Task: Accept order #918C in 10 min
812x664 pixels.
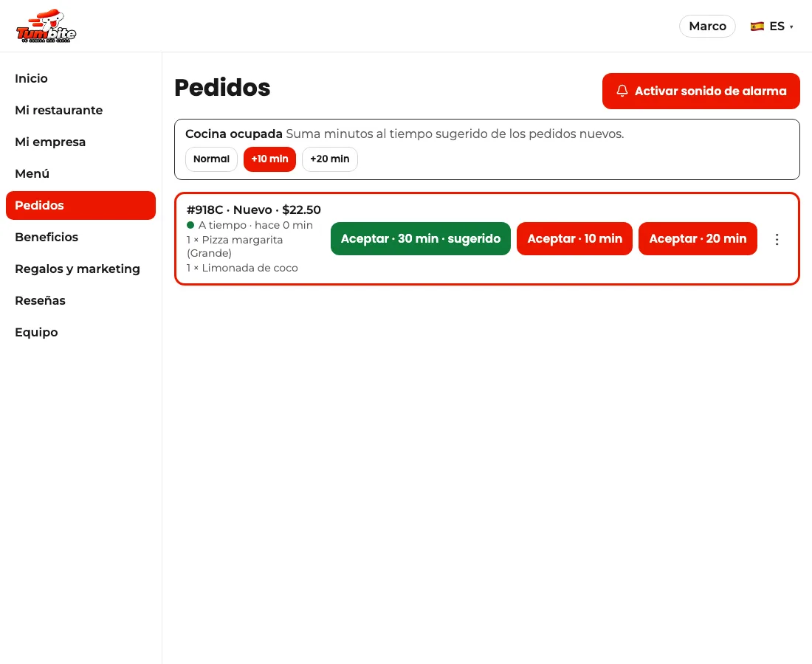Action: tap(574, 238)
